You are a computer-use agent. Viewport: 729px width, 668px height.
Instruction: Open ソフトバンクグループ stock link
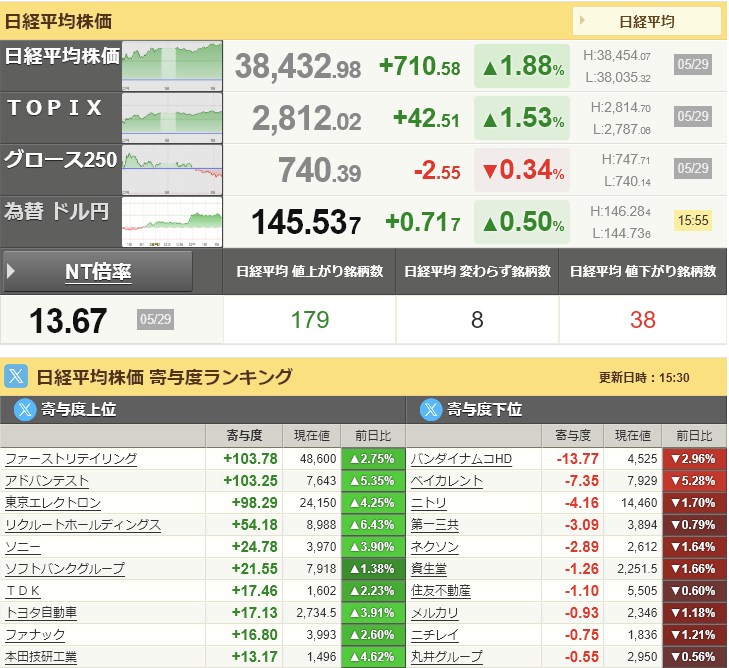(65, 569)
